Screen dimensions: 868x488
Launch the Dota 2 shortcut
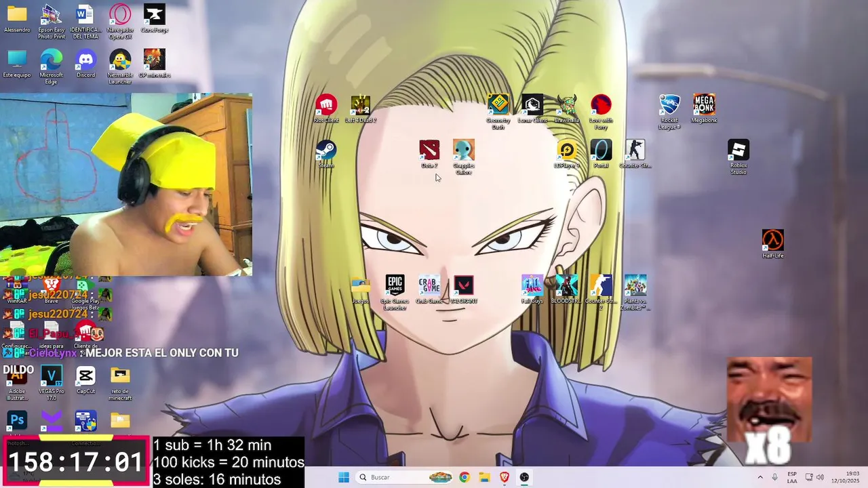pyautogui.click(x=429, y=154)
